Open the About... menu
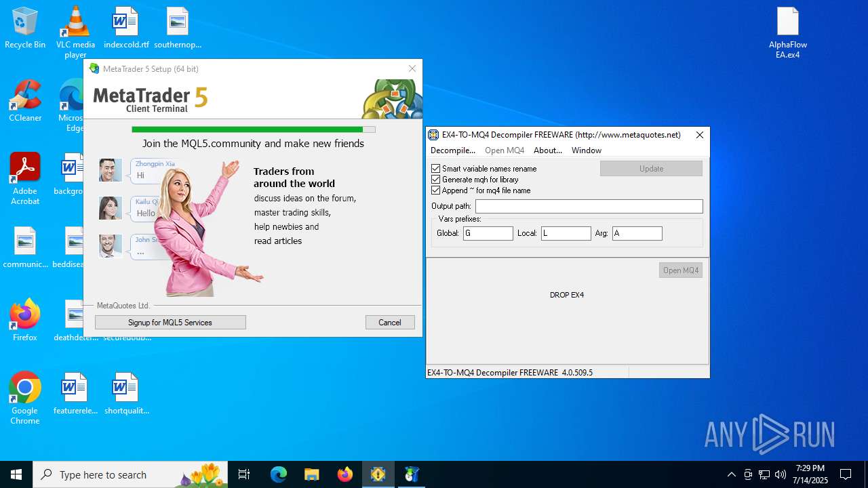This screenshot has width=868, height=488. click(x=548, y=150)
